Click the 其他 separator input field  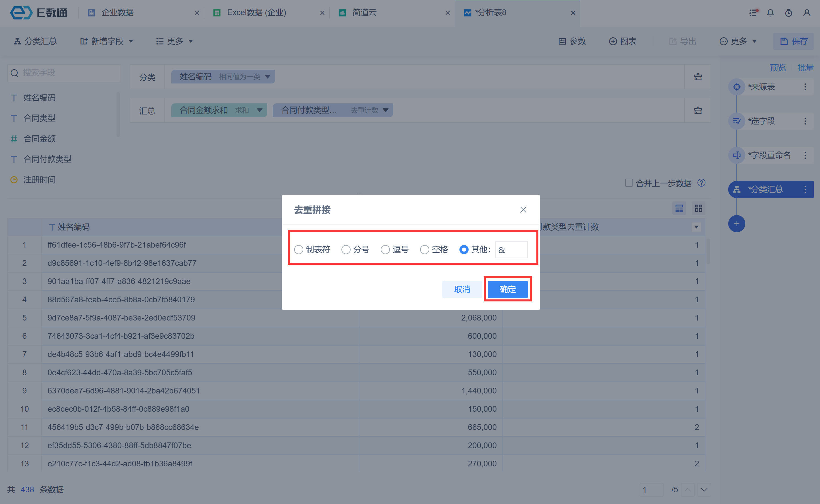click(512, 250)
